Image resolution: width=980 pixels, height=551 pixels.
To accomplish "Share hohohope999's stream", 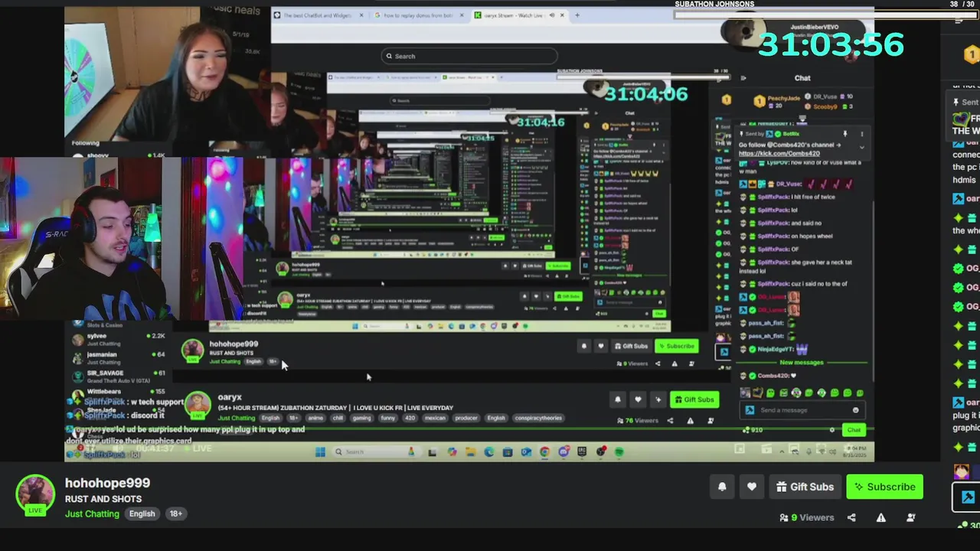I will pyautogui.click(x=851, y=517).
